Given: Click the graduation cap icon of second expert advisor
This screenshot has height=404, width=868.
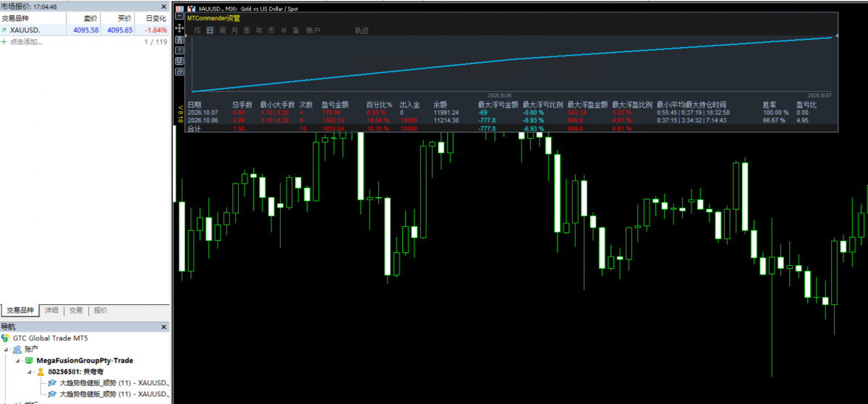Looking at the screenshot, I should (x=52, y=395).
